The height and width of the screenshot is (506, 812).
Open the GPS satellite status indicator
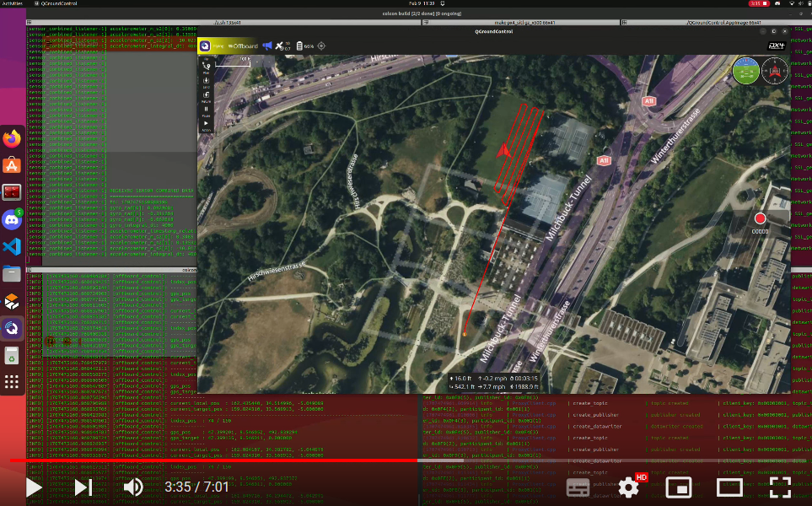[x=282, y=46]
